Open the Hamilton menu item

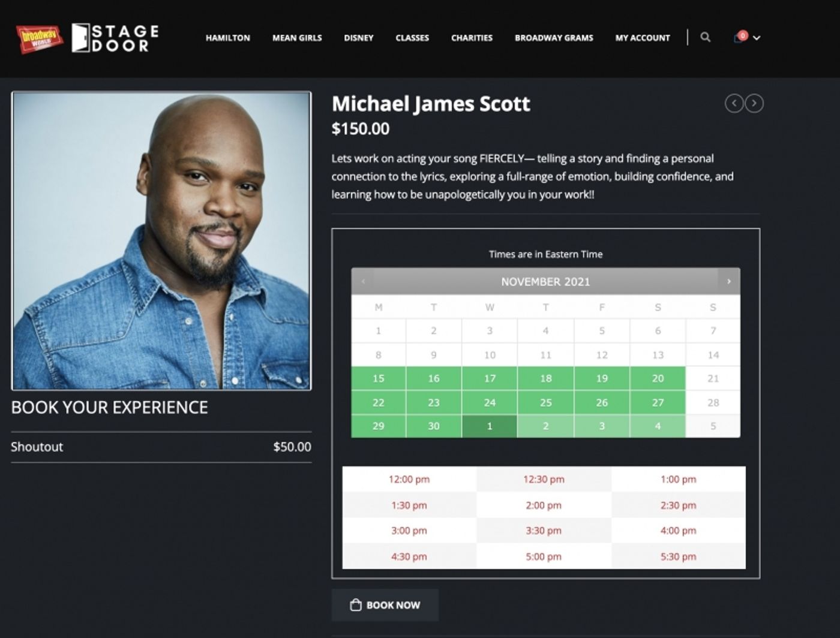pyautogui.click(x=227, y=38)
